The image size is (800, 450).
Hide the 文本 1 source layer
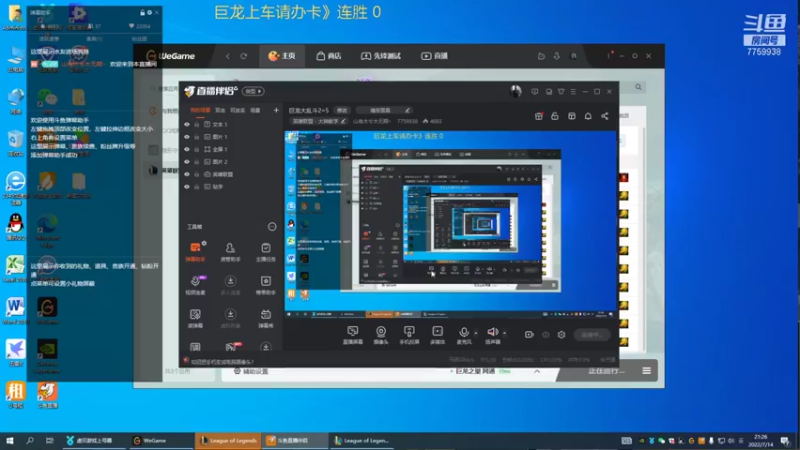click(187, 124)
